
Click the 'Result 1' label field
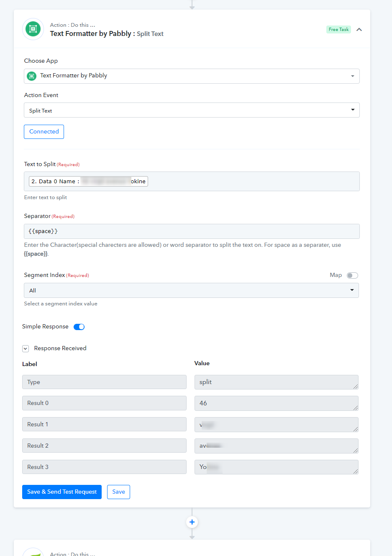[104, 424]
